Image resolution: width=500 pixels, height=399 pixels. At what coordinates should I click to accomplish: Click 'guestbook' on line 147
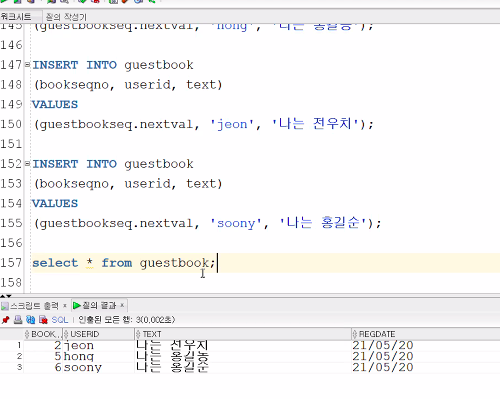(159, 65)
